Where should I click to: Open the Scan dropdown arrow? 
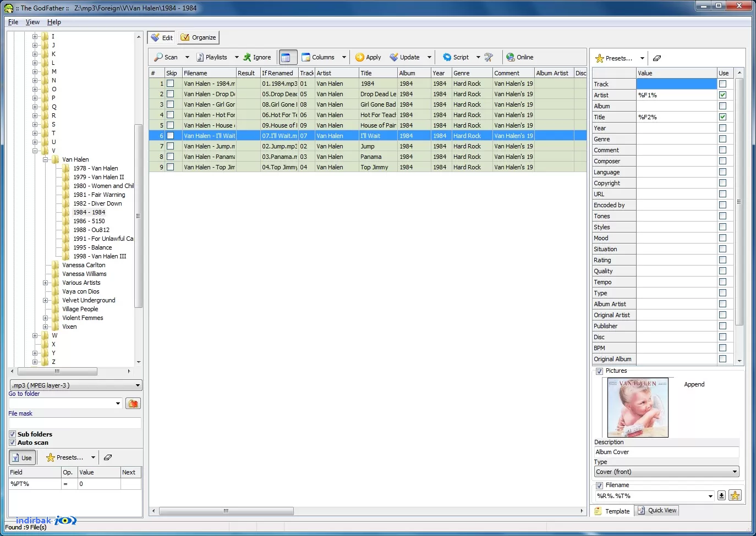coord(187,57)
